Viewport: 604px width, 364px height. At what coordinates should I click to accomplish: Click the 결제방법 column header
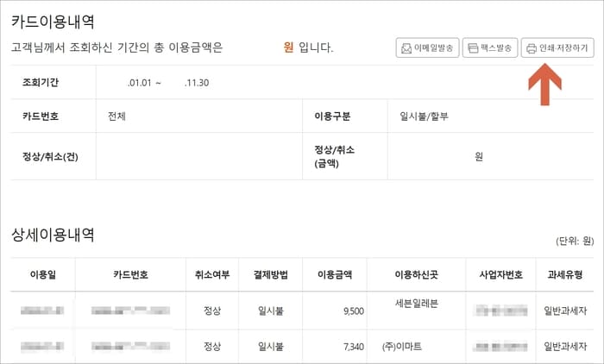(x=271, y=274)
